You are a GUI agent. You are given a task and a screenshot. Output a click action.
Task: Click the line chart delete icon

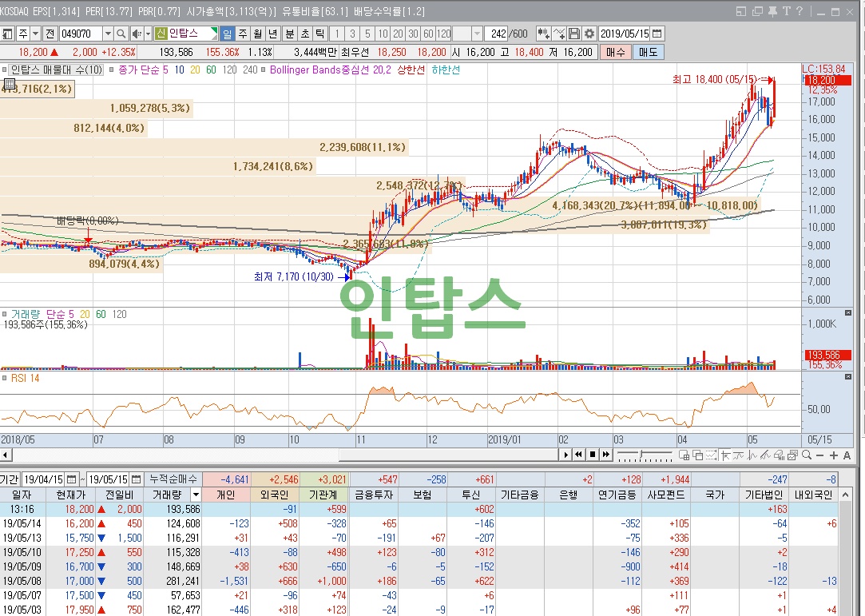[x=559, y=34]
